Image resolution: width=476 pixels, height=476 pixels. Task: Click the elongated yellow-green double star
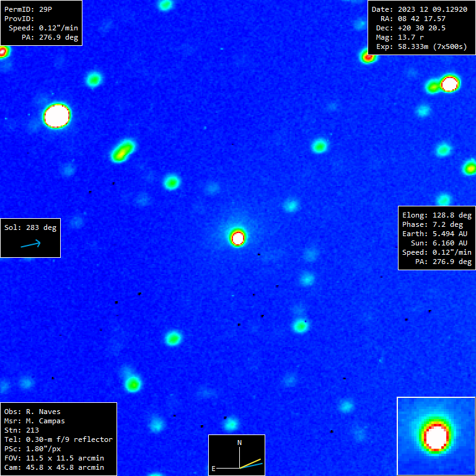coord(123,151)
